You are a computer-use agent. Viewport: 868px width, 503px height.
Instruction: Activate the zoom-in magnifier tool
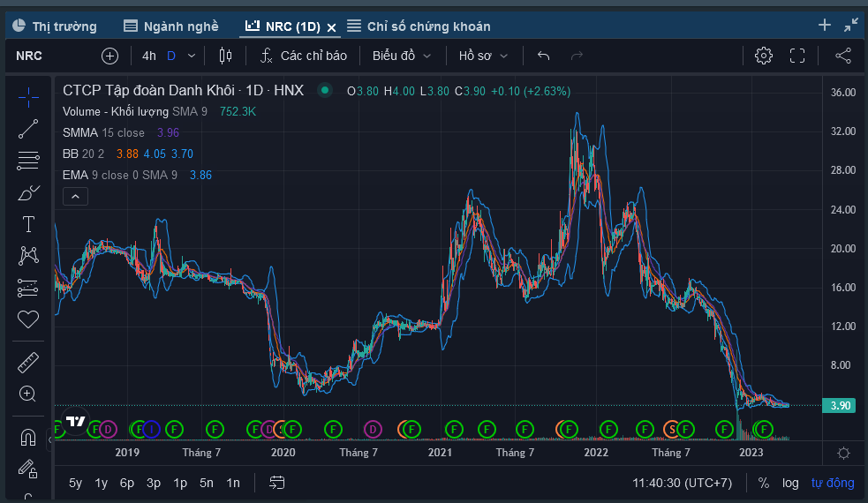pyautogui.click(x=28, y=394)
